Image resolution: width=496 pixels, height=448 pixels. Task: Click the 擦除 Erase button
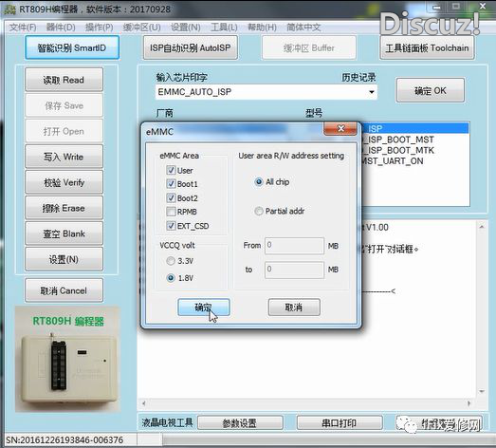[x=64, y=208]
